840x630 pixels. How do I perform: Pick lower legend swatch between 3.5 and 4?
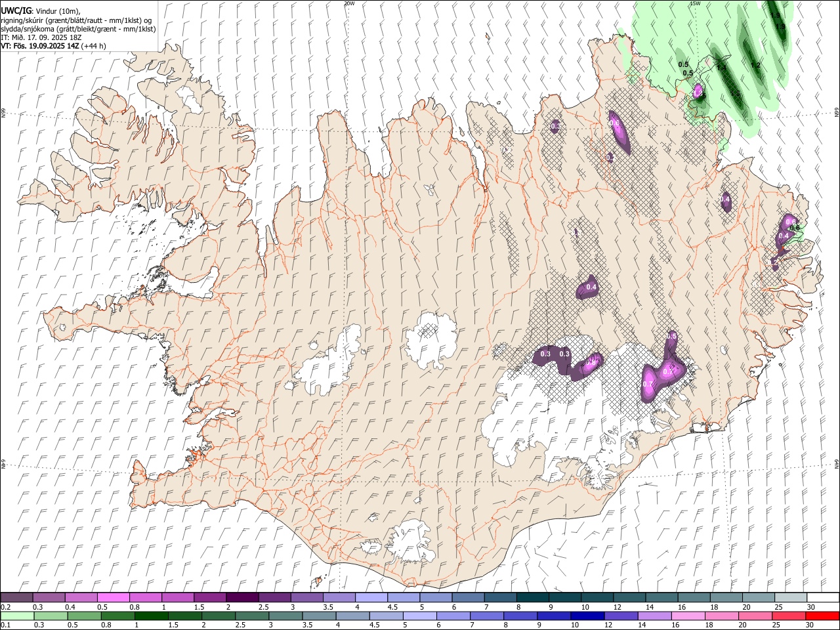[319, 616]
